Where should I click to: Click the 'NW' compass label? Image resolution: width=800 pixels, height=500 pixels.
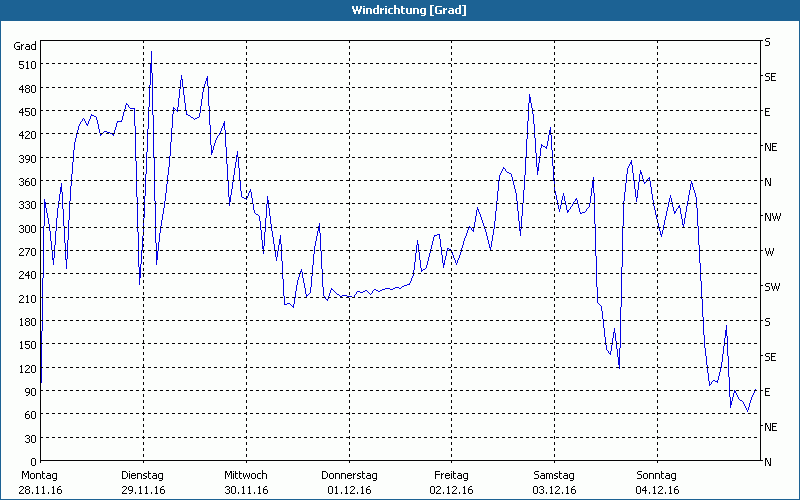772,217
